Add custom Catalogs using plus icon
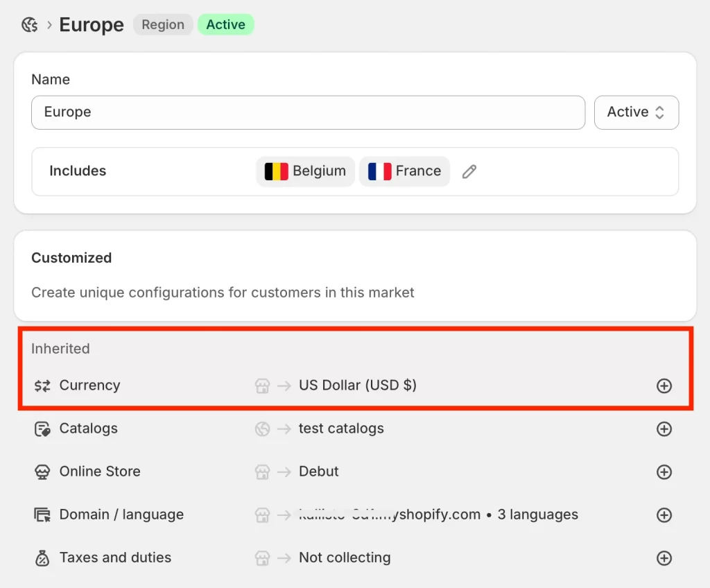Screen dimensions: 710x588 (x=664, y=429)
